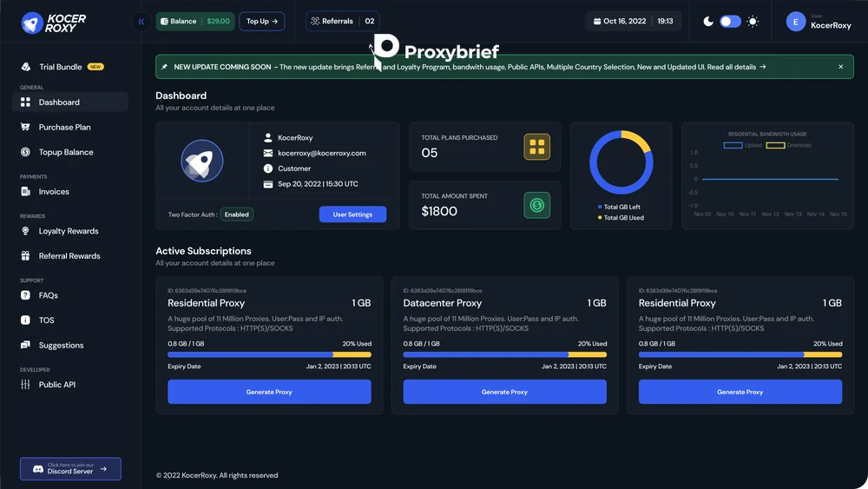Click the GB usage donut chart
Screen dimensions: 868x489
pyautogui.click(x=621, y=162)
